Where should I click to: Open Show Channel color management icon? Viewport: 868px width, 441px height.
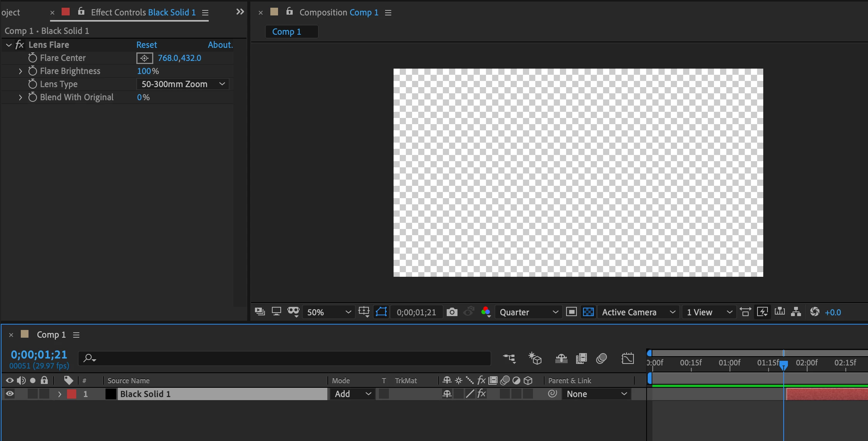[486, 312]
